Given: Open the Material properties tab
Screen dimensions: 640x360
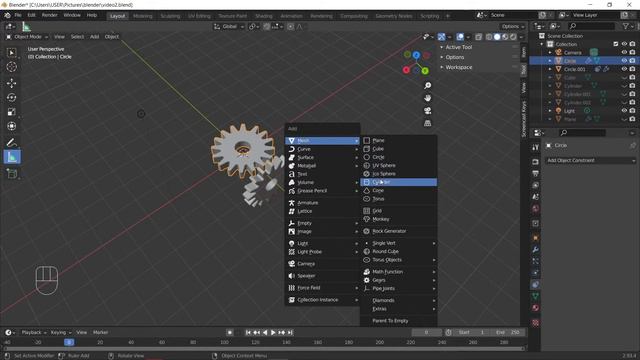Looking at the screenshot, I should 536,308.
